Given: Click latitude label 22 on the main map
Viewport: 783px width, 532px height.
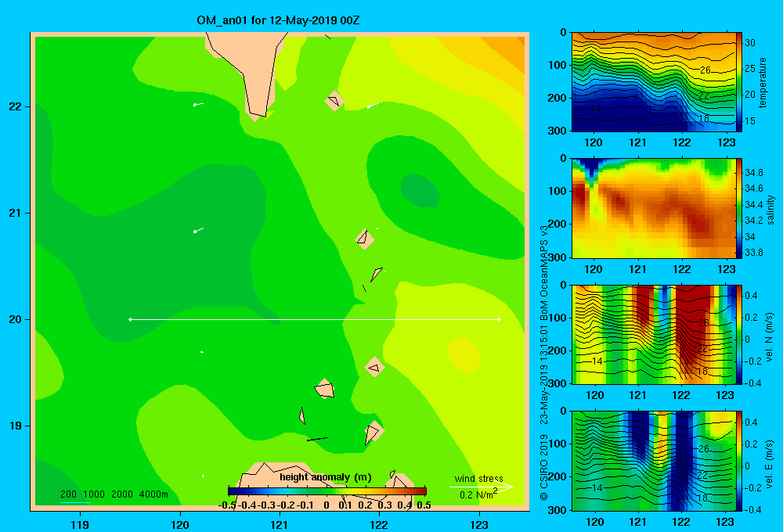Looking at the screenshot, I should (x=15, y=106).
